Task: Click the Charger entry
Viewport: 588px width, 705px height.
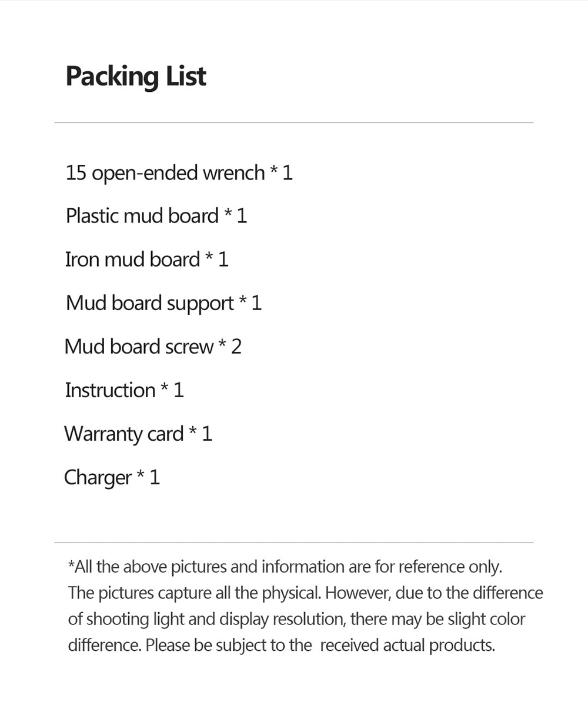Action: (x=112, y=477)
